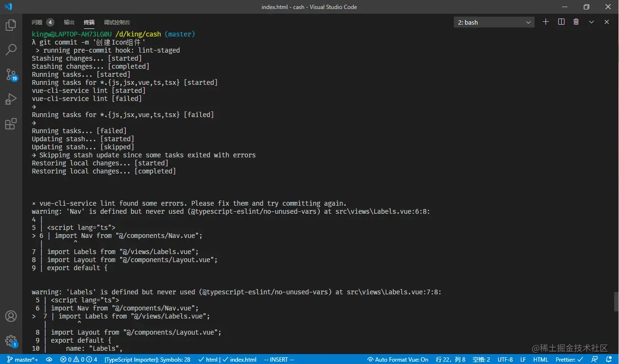Change indentation via 空格: 2
This screenshot has height=364, width=619.
481,360
